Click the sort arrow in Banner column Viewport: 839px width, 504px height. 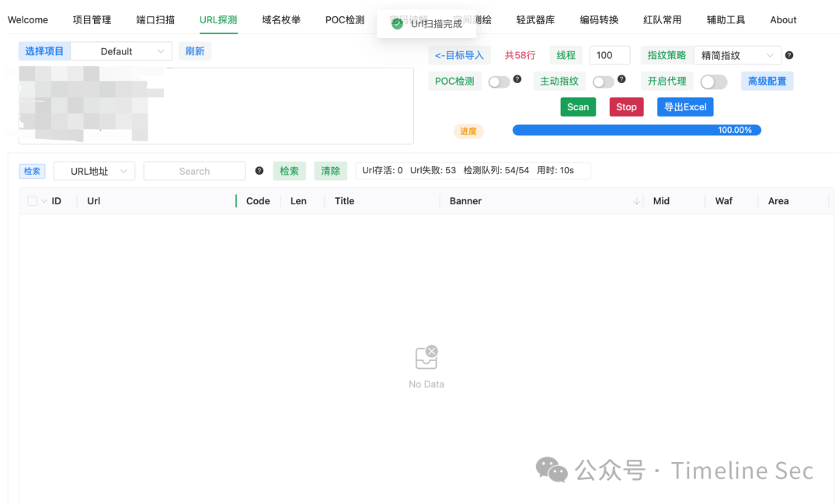pyautogui.click(x=637, y=201)
